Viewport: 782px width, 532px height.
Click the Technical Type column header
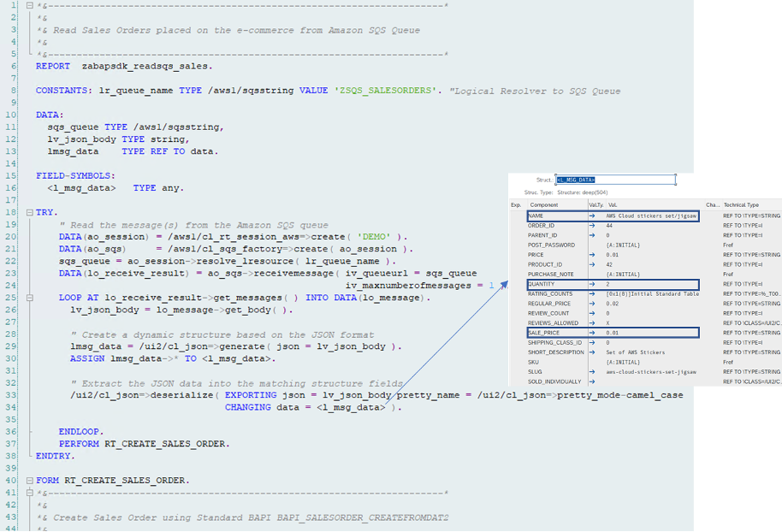point(741,205)
